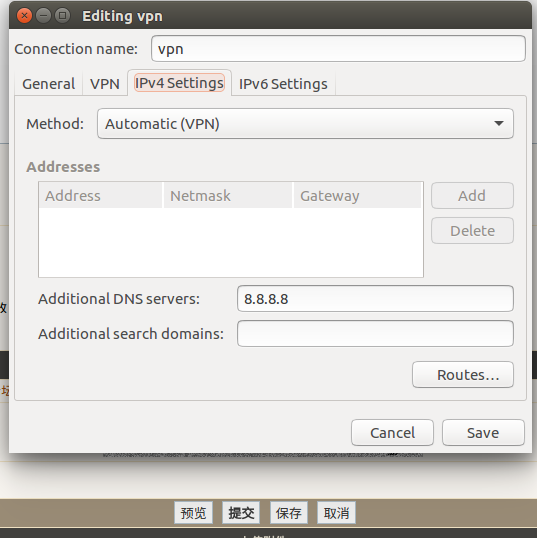Save the vpn connection settings
Image resolution: width=537 pixels, height=538 pixels.
click(483, 432)
